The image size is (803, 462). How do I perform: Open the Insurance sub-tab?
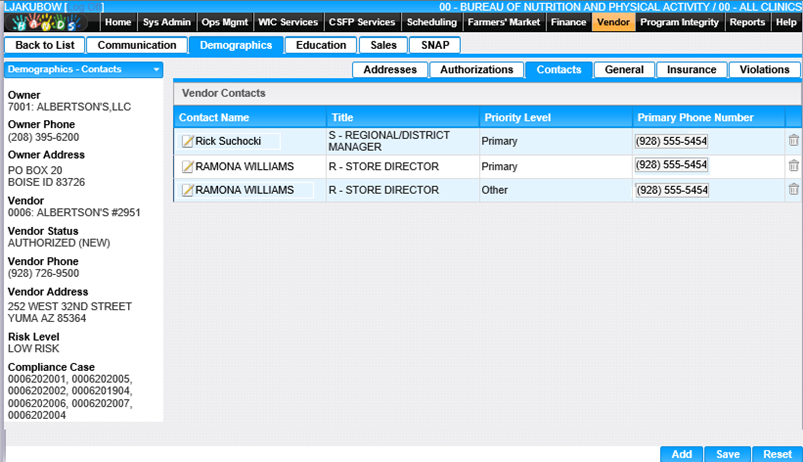coord(692,70)
